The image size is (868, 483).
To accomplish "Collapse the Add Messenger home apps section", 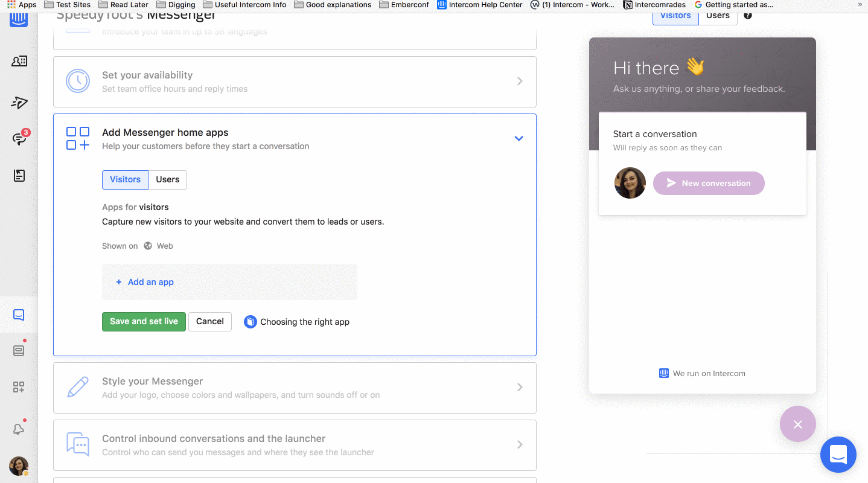I will (519, 138).
